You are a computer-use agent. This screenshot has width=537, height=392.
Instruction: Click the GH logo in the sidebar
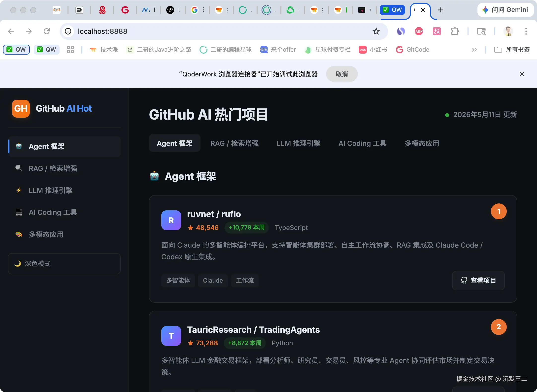pos(21,108)
